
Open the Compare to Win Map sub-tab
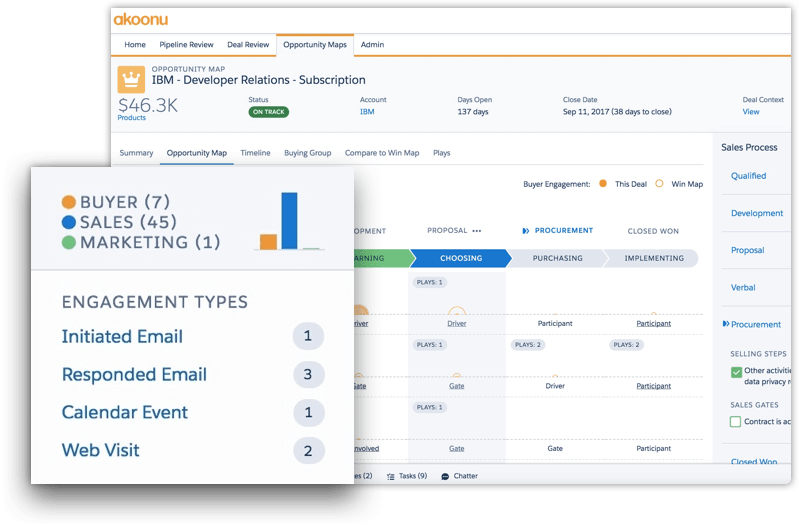pyautogui.click(x=382, y=153)
